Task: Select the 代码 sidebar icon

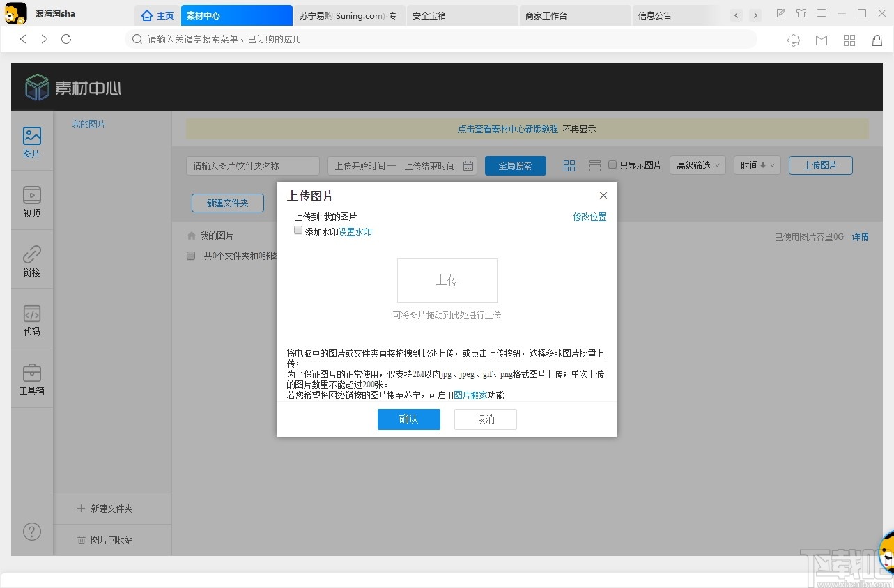Action: coord(31,320)
